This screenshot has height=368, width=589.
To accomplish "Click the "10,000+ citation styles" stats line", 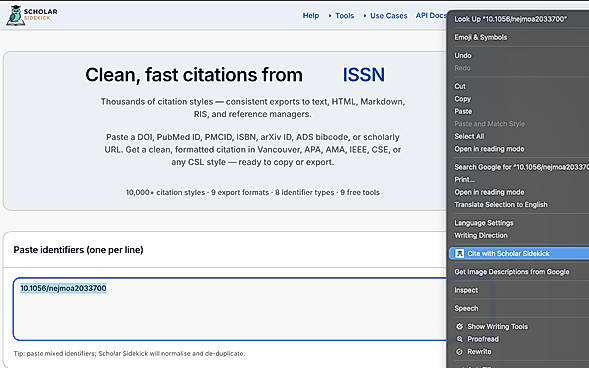I will click(x=252, y=192).
